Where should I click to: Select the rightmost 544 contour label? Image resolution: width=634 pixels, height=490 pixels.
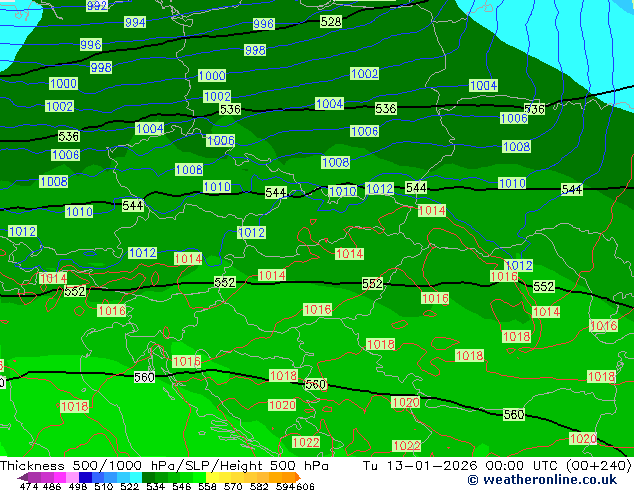(572, 189)
